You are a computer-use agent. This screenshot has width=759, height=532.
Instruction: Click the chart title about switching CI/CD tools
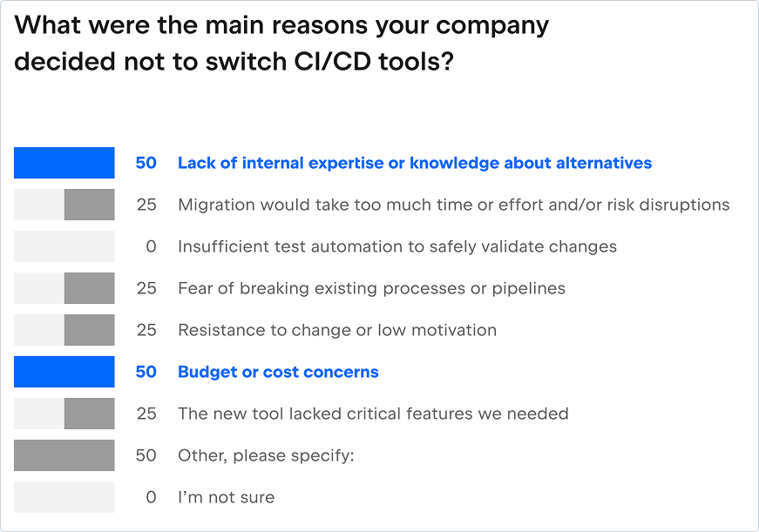[281, 44]
